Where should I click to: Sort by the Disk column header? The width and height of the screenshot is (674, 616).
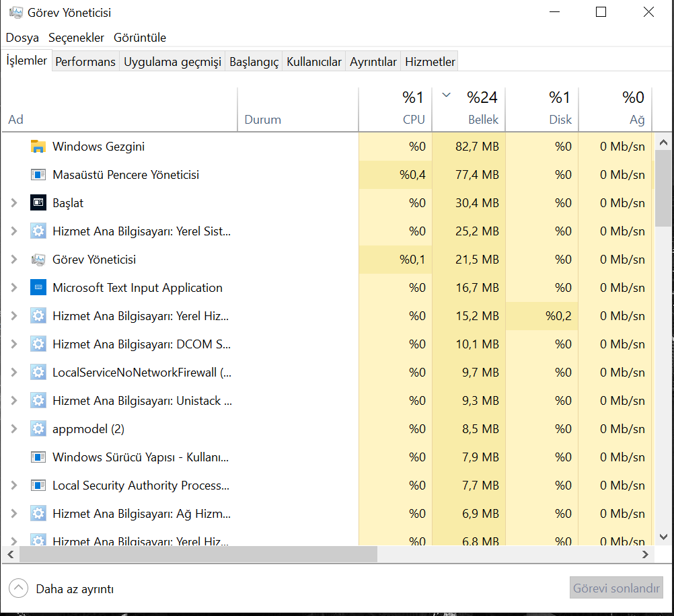[x=542, y=110]
